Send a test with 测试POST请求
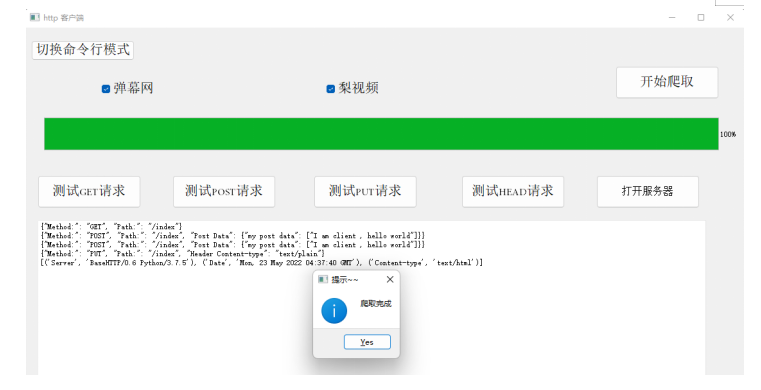This screenshot has width=761, height=390. click(224, 192)
